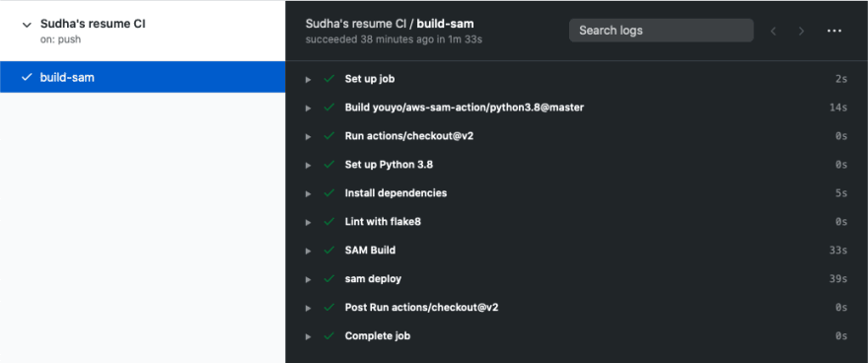Open the Build youyo/aws-sam-action step log

coord(576,108)
